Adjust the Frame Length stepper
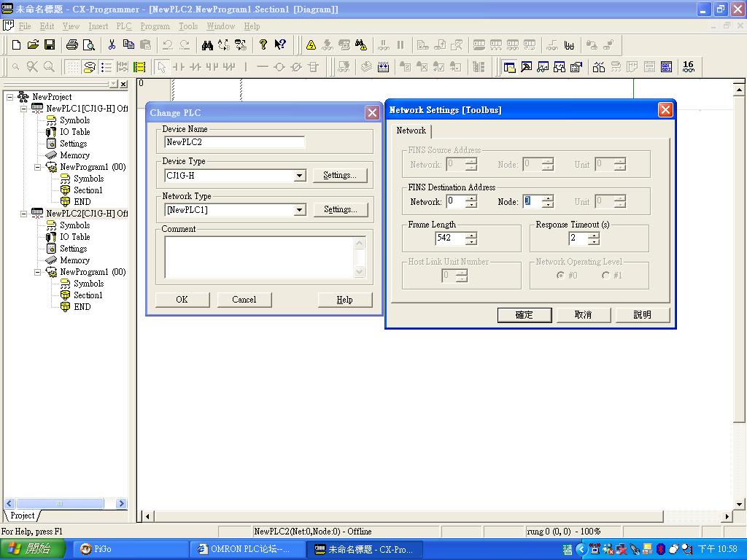This screenshot has width=747, height=560. (471, 238)
